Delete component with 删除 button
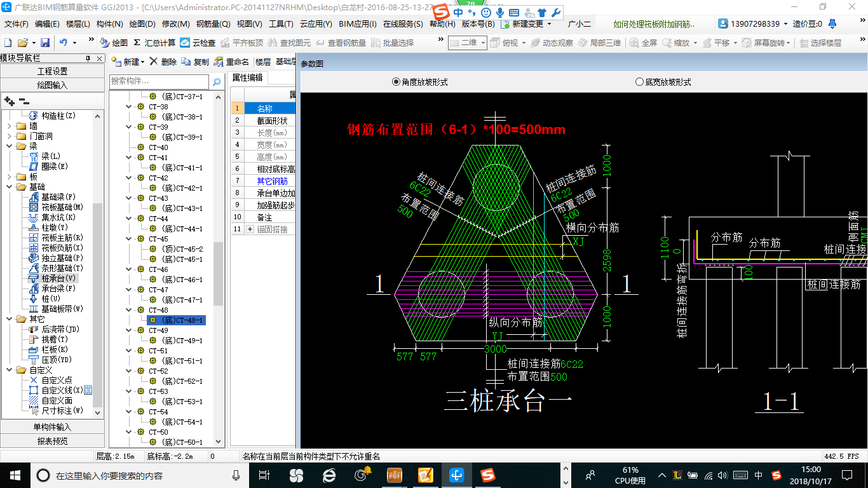The image size is (868, 488). (x=163, y=62)
